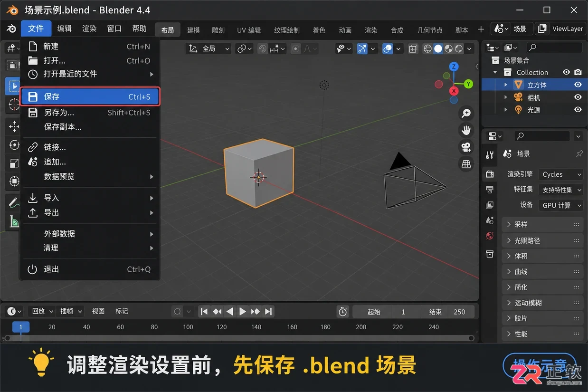This screenshot has width=588, height=392.
Task: Switch to the 着色 workspace tab
Action: tap(319, 30)
